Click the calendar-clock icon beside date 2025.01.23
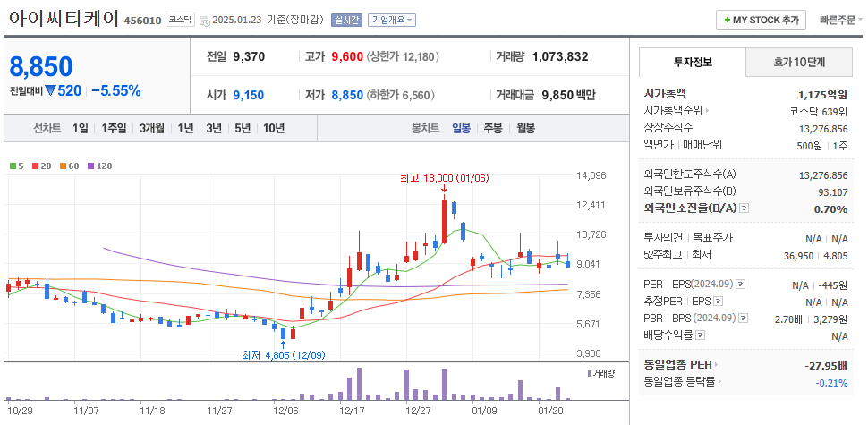This screenshot has height=425, width=868. 204,21
